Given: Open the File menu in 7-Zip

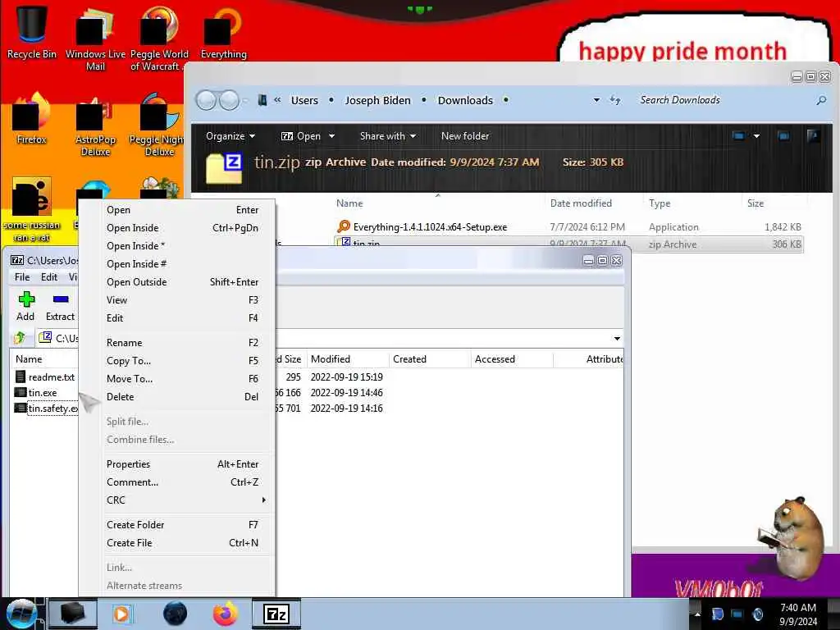Looking at the screenshot, I should pyautogui.click(x=22, y=277).
